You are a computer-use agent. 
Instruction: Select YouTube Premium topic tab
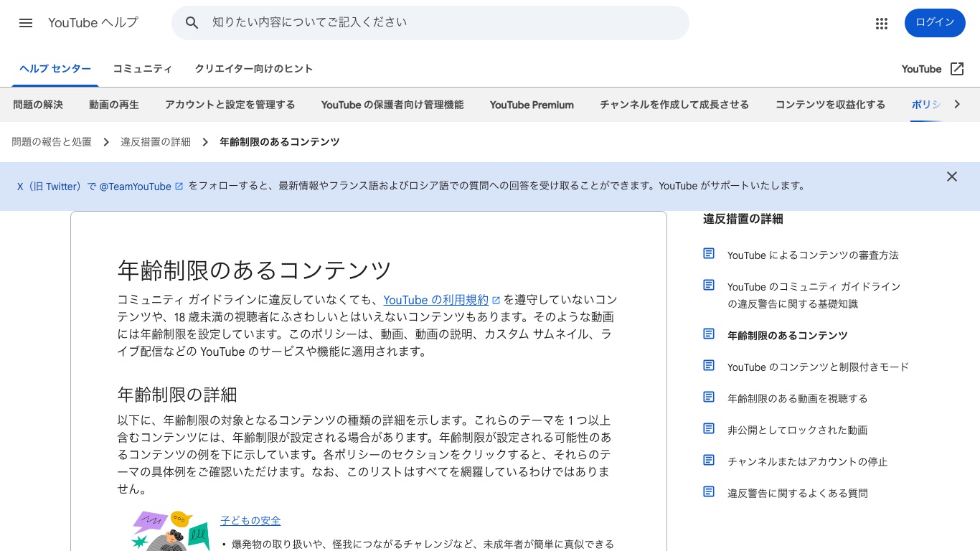(x=532, y=105)
